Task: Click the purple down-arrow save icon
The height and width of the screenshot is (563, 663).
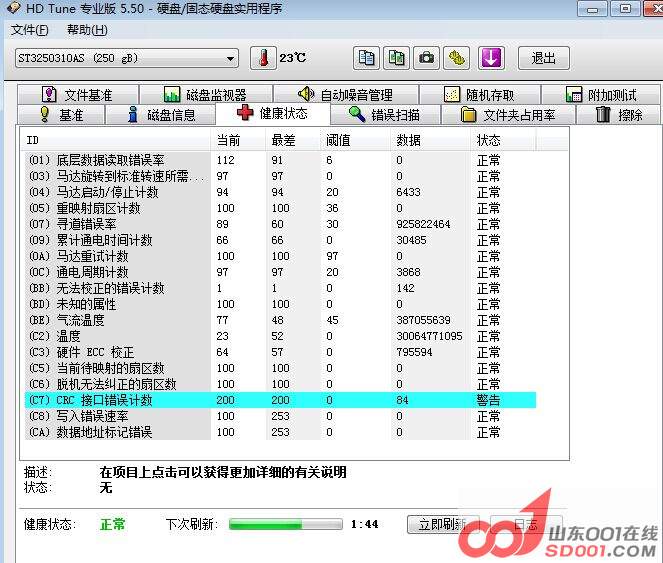Action: (491, 58)
